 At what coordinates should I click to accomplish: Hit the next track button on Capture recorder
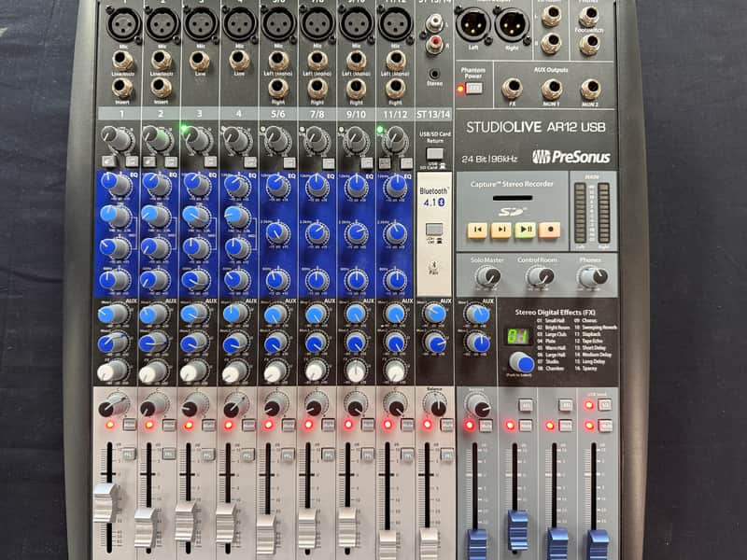point(501,229)
